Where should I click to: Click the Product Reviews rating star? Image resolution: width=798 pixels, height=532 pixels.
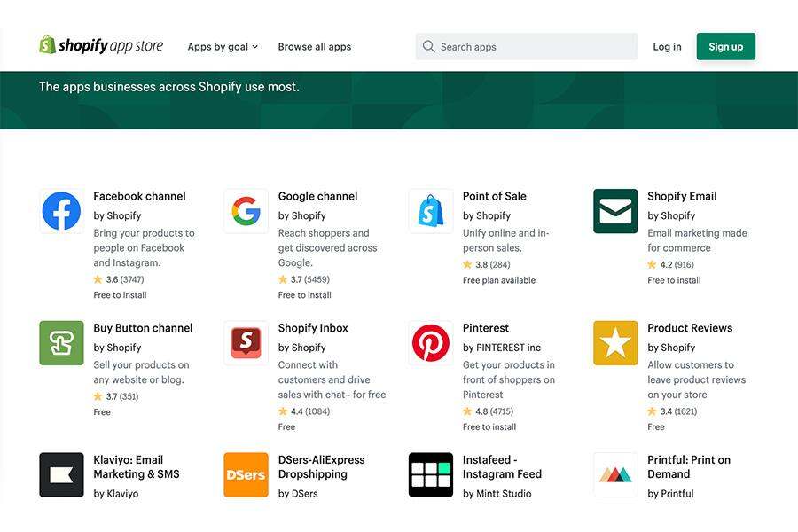tap(652, 411)
